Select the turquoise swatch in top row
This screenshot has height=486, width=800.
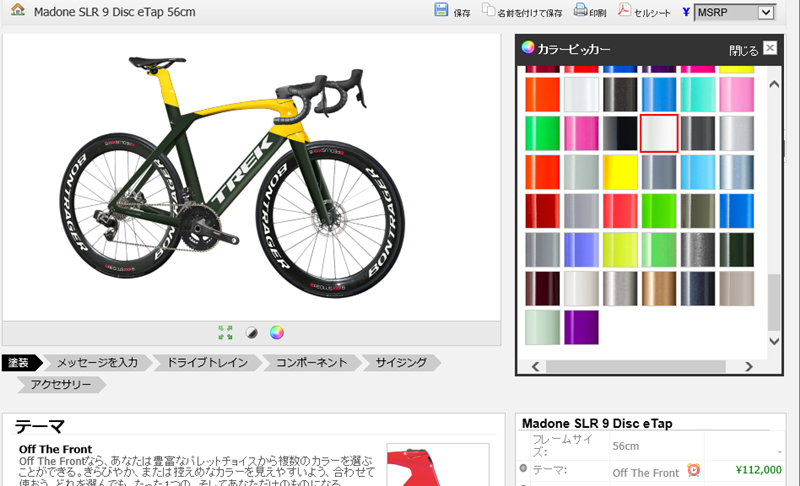point(697,95)
